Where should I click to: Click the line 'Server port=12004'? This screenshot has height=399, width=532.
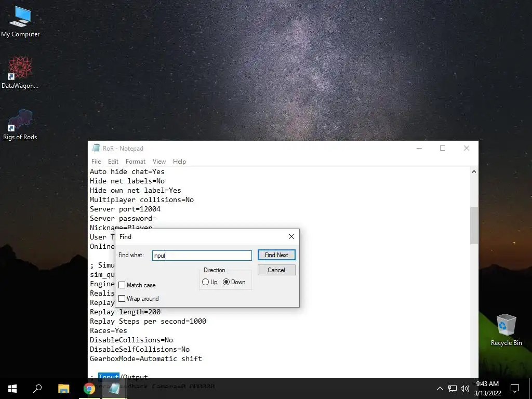point(125,209)
